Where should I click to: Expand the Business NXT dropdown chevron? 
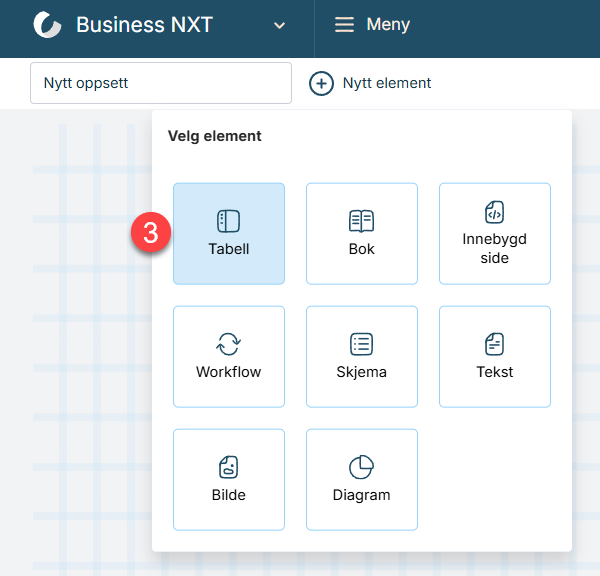click(x=280, y=26)
